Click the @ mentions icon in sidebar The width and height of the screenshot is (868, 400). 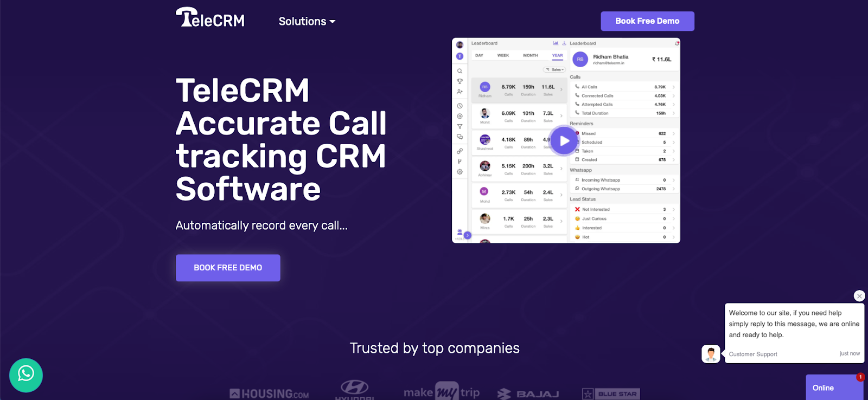[459, 116]
